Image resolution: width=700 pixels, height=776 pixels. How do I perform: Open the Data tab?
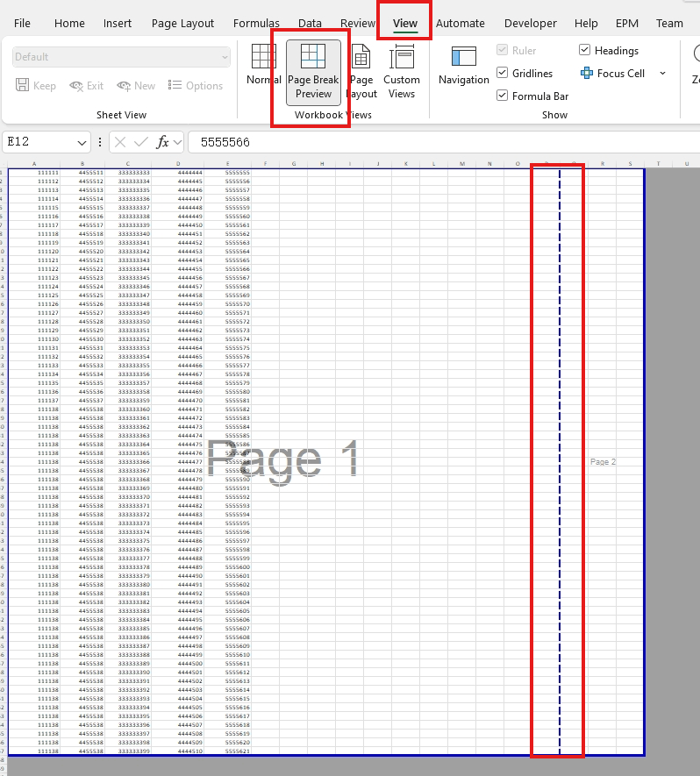coord(310,24)
